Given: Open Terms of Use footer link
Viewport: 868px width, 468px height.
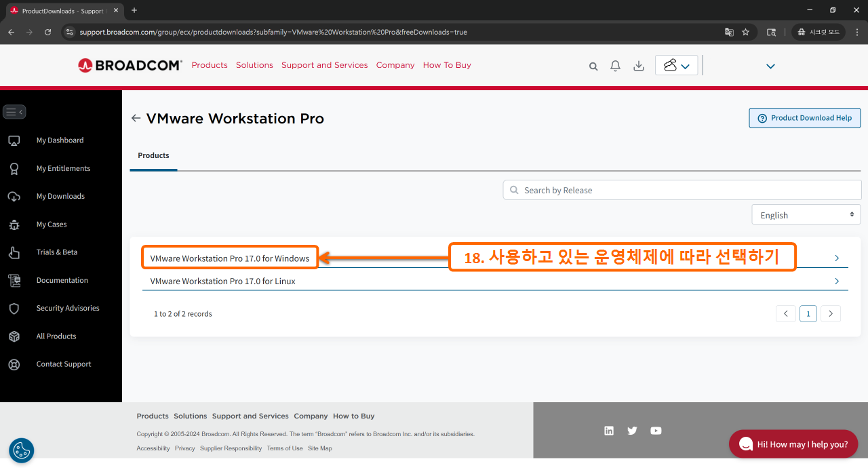Looking at the screenshot, I should [x=285, y=448].
